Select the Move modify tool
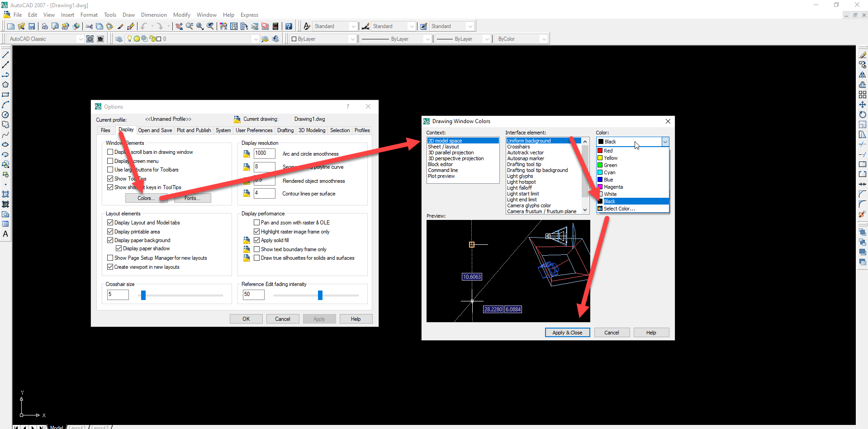Screen dimensions: 868x429 click(x=863, y=105)
